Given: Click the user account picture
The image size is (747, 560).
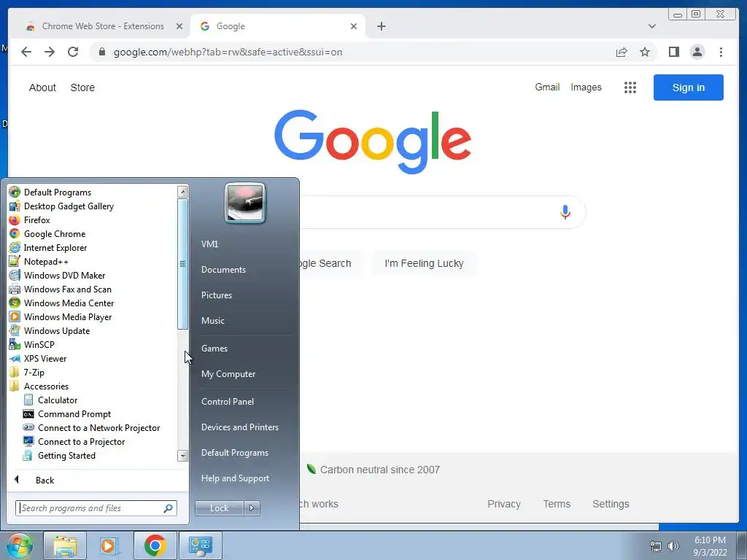Looking at the screenshot, I should click(x=245, y=203).
